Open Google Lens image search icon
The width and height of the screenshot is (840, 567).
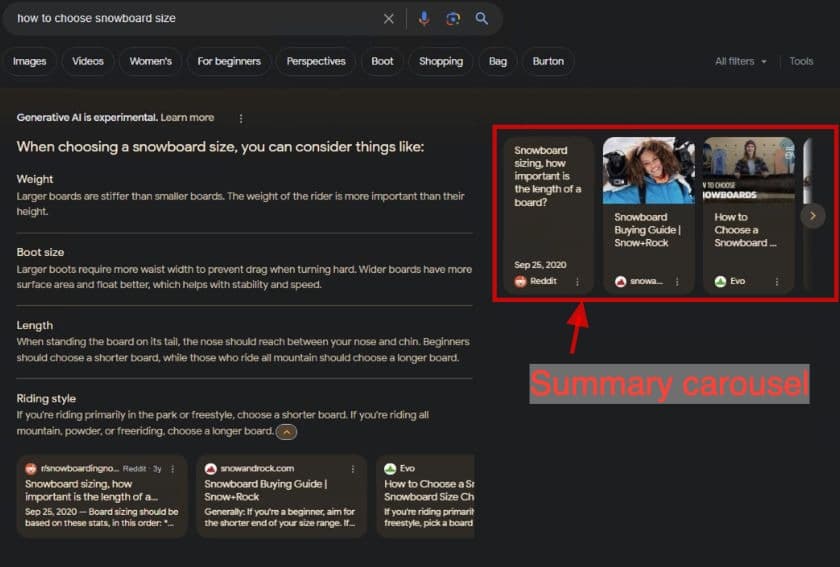coord(453,19)
